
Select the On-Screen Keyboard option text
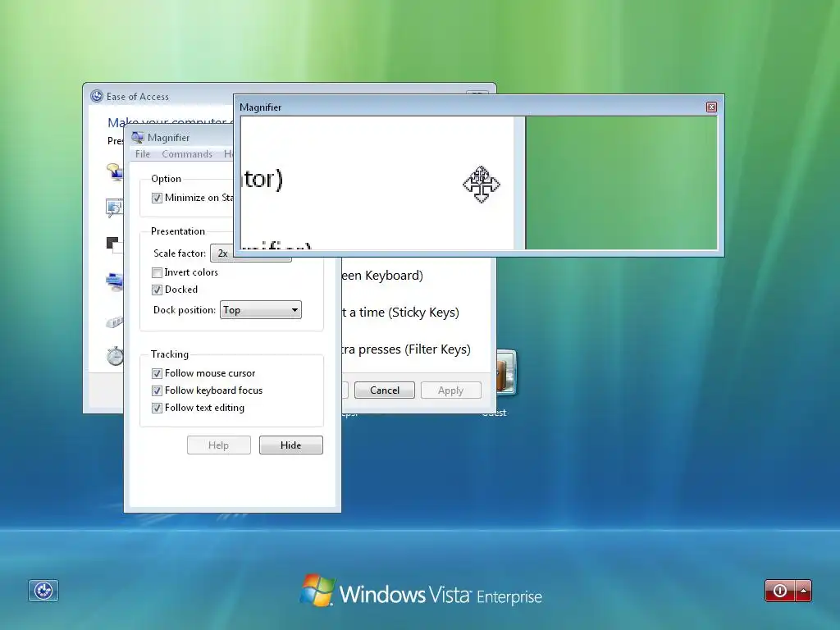[x=382, y=276]
